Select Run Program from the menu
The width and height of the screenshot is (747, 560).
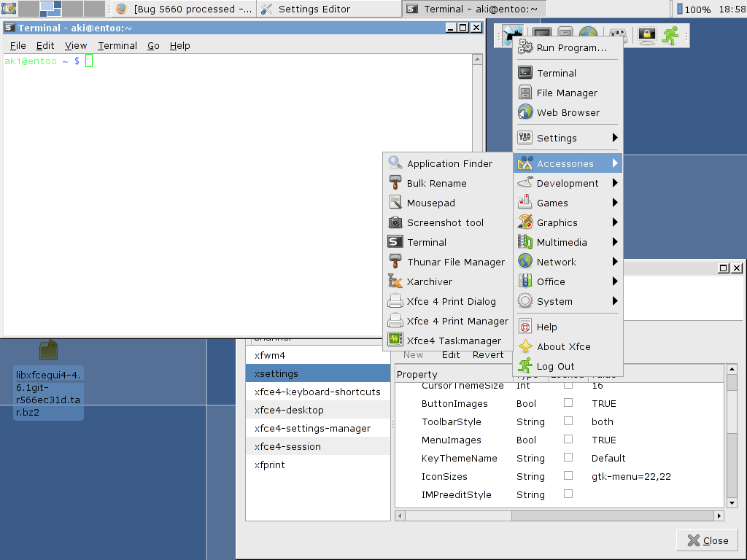(571, 48)
